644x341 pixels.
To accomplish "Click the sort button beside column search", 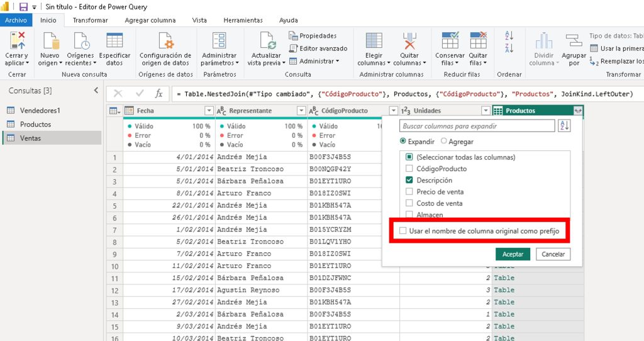I will [564, 126].
